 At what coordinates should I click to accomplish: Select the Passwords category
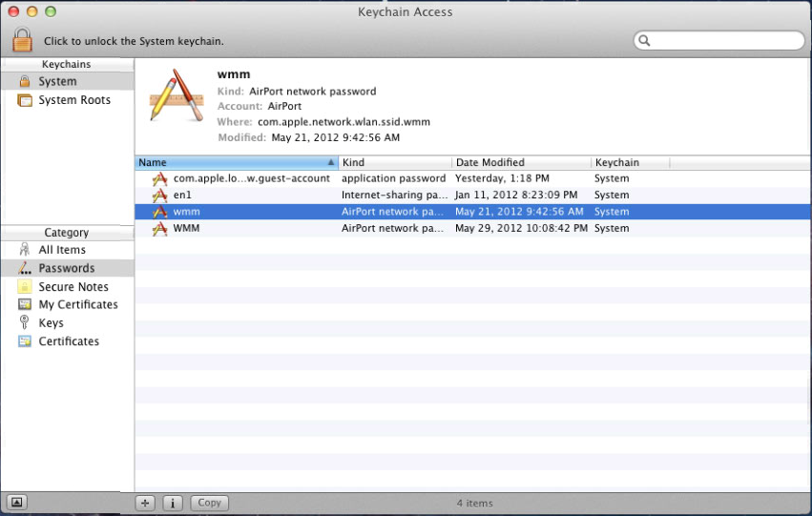click(68, 268)
